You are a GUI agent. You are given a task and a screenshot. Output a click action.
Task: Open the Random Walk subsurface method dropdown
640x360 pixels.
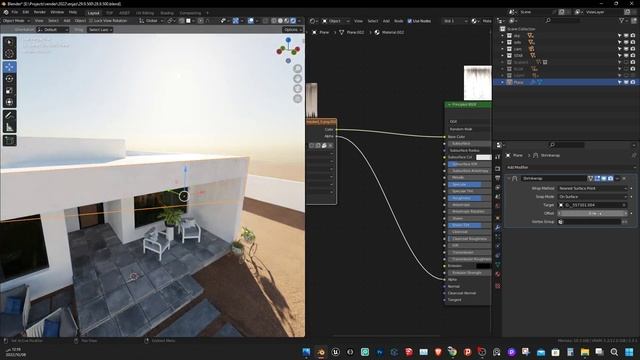[469, 129]
